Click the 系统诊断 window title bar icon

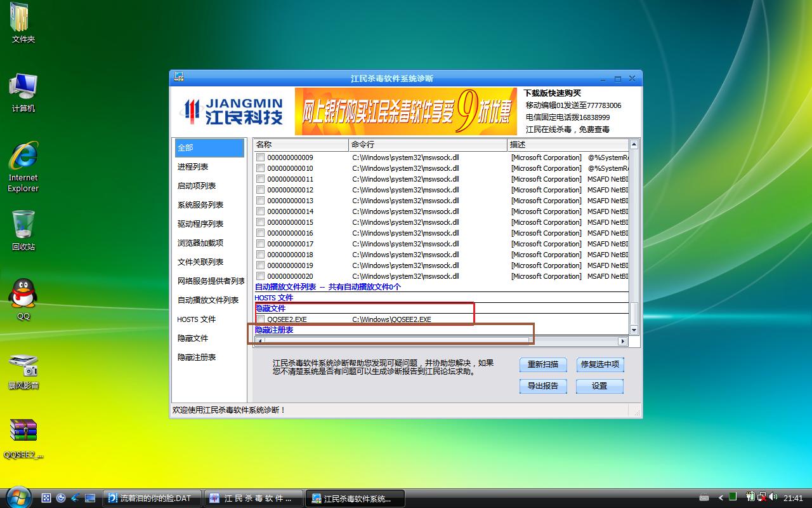(180, 77)
